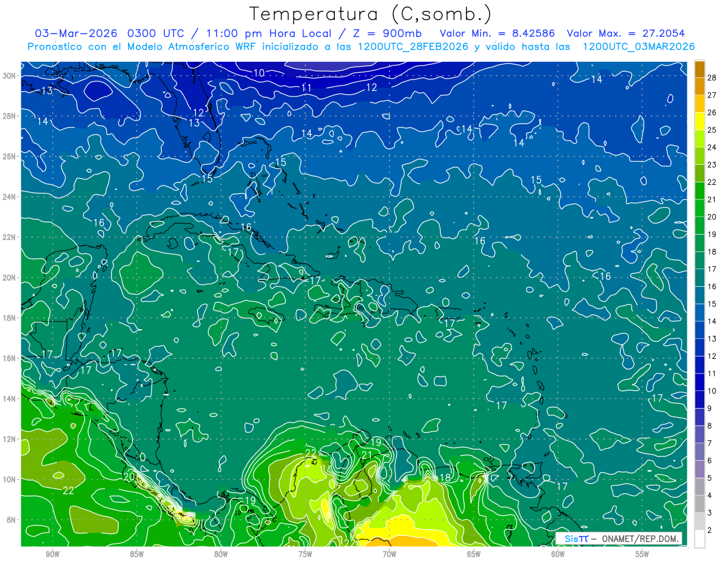728x562 pixels.
Task: Click "Valor Max. = 27.2054" value
Action: click(627, 33)
